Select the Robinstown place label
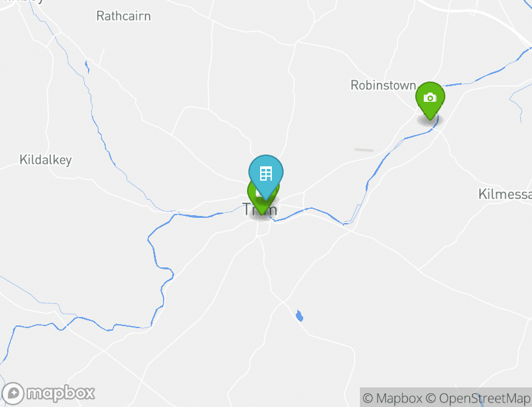 (383, 85)
